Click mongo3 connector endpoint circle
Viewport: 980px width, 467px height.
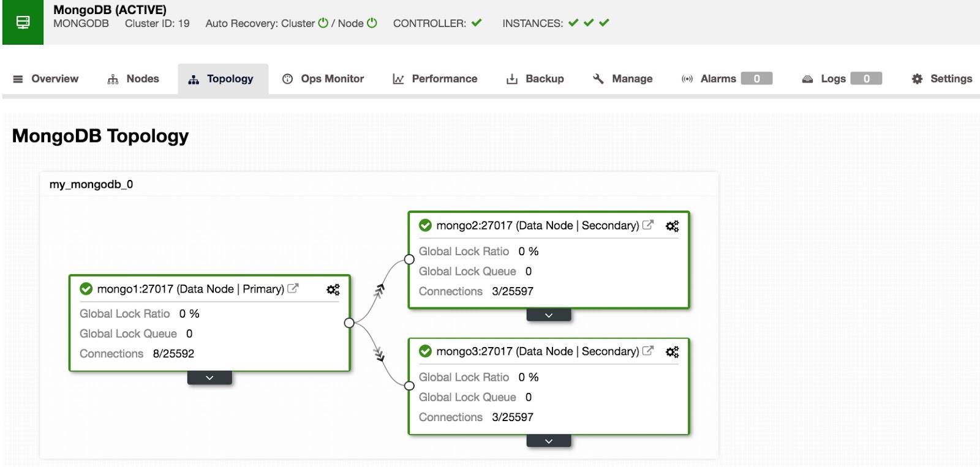(409, 386)
